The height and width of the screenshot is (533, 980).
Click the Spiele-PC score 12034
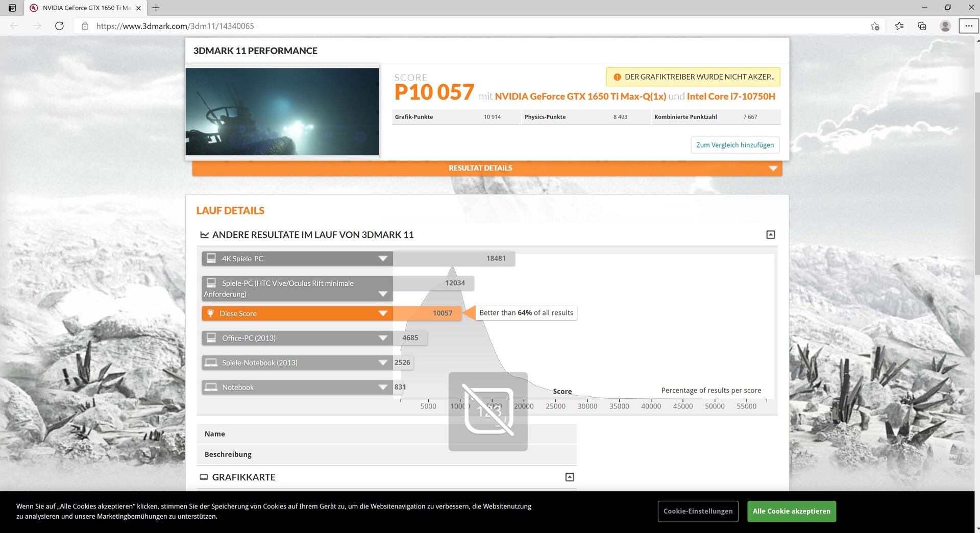pyautogui.click(x=455, y=283)
